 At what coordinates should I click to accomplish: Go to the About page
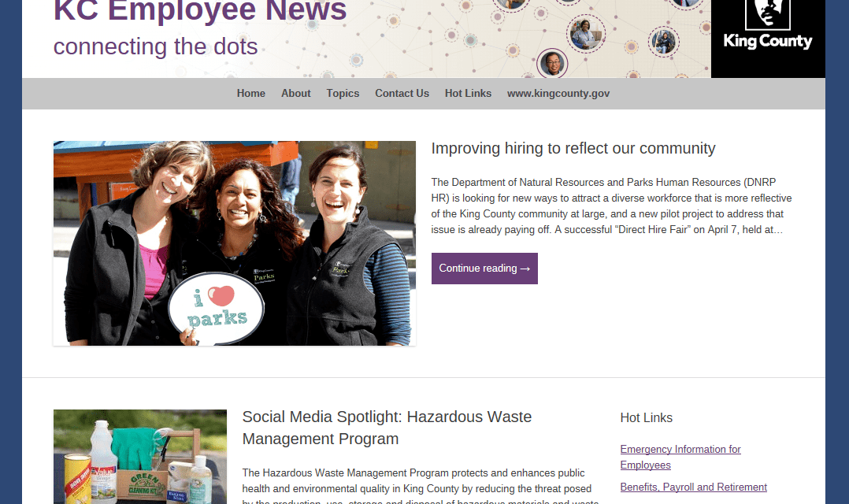[x=295, y=93]
